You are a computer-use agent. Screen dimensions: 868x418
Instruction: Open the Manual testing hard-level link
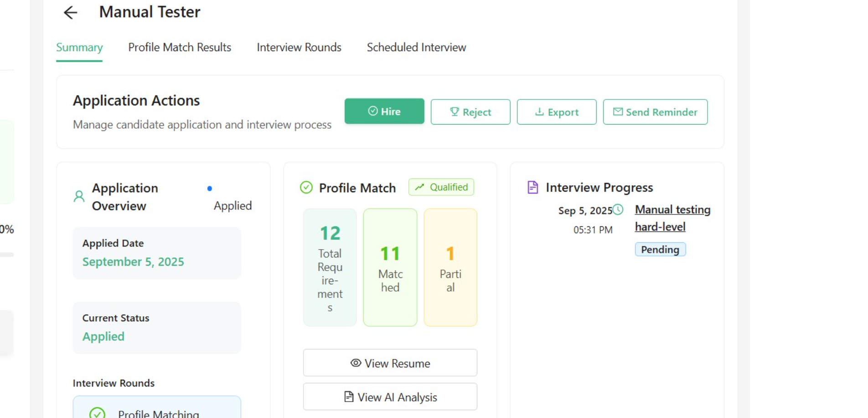click(x=672, y=218)
